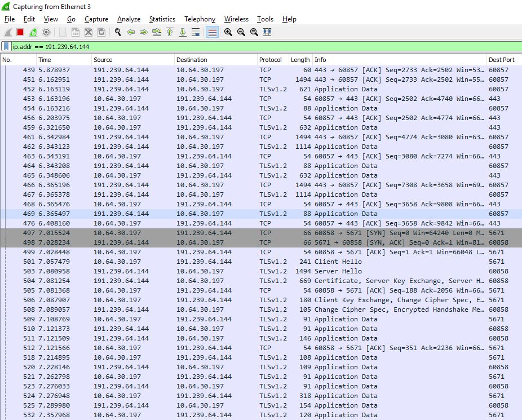Open the View menu
Screen dimensions: 522x420
click(51, 19)
